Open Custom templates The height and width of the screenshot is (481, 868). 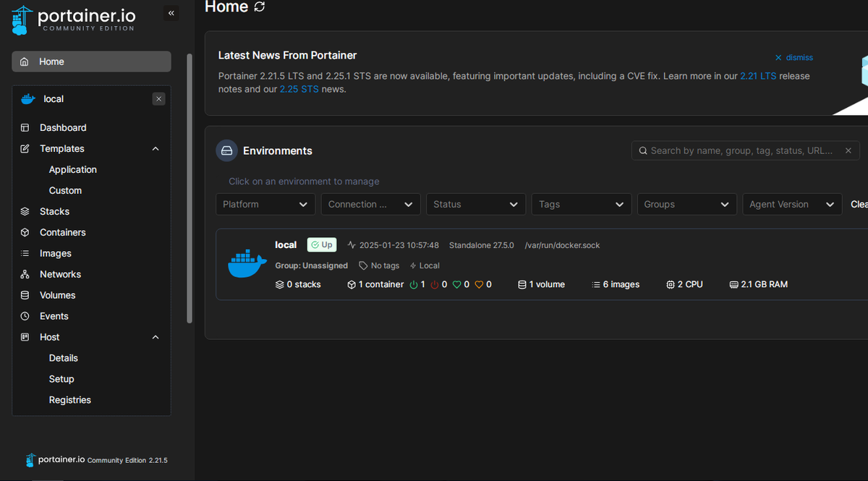point(65,190)
